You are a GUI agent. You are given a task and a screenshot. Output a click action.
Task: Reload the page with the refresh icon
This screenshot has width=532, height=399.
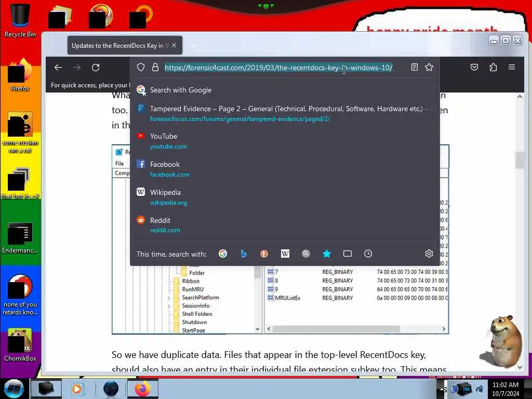click(x=96, y=68)
